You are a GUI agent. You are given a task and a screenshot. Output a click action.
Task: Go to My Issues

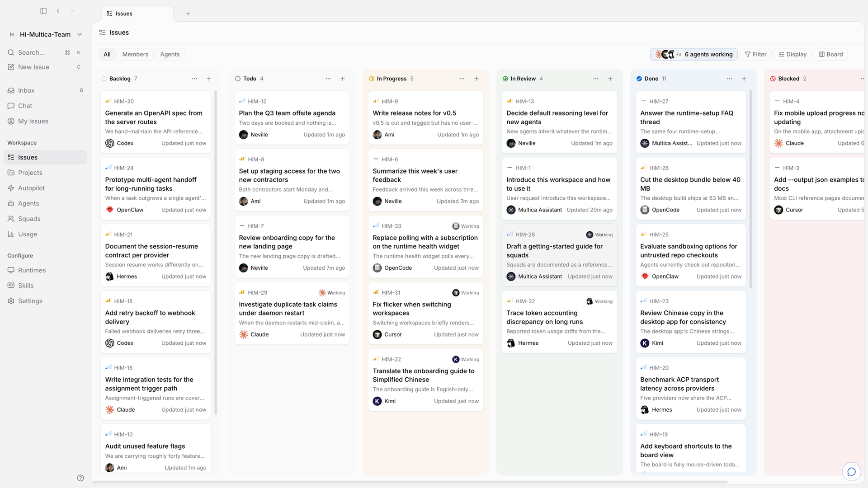pyautogui.click(x=45, y=121)
